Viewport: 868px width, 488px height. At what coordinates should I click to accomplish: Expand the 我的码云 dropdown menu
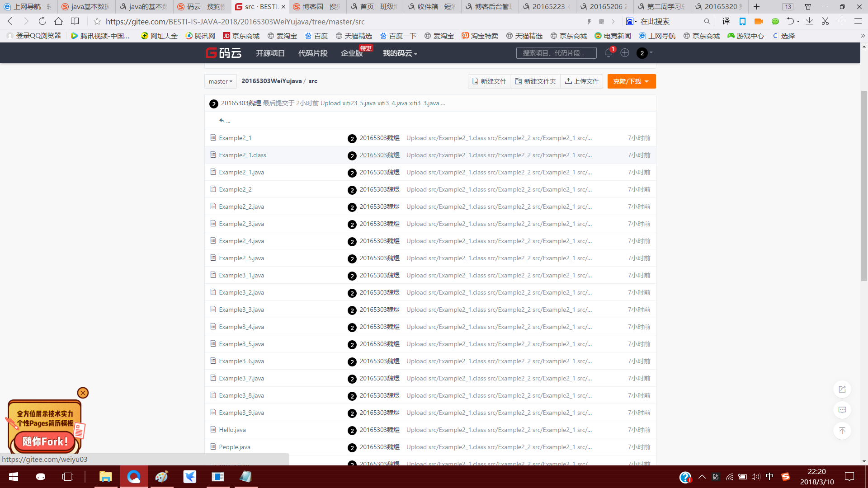tap(400, 53)
